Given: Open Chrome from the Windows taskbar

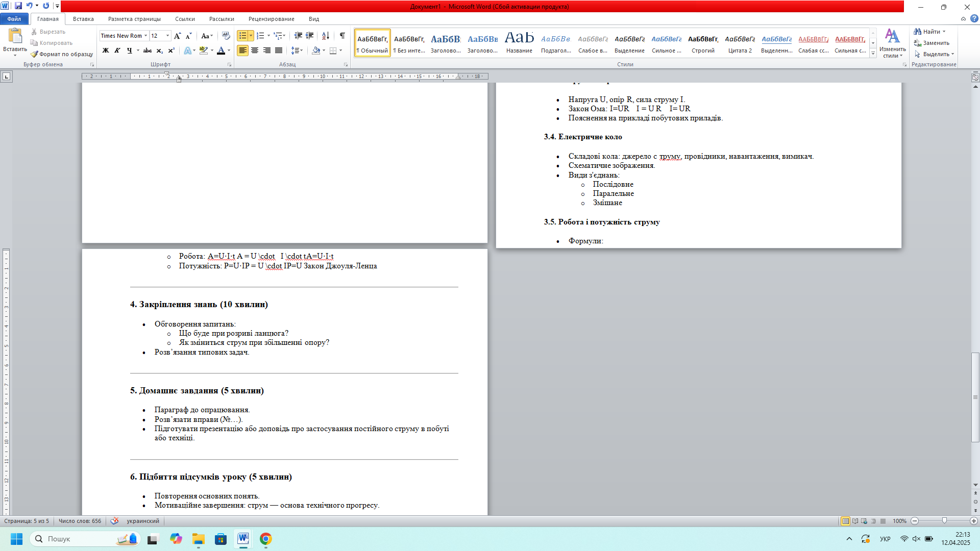Looking at the screenshot, I should coord(265,539).
